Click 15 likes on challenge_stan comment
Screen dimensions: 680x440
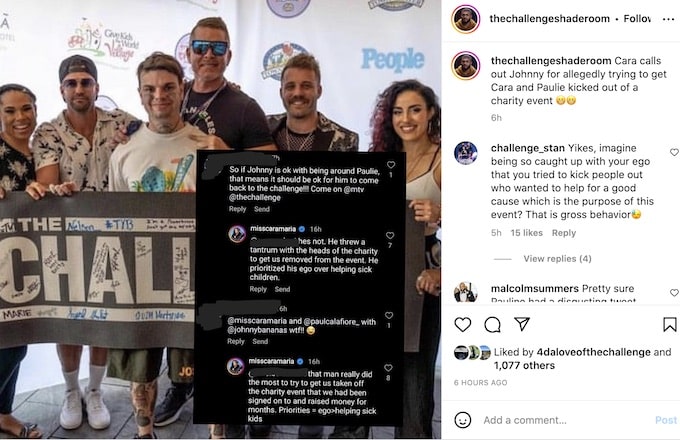[x=526, y=233]
